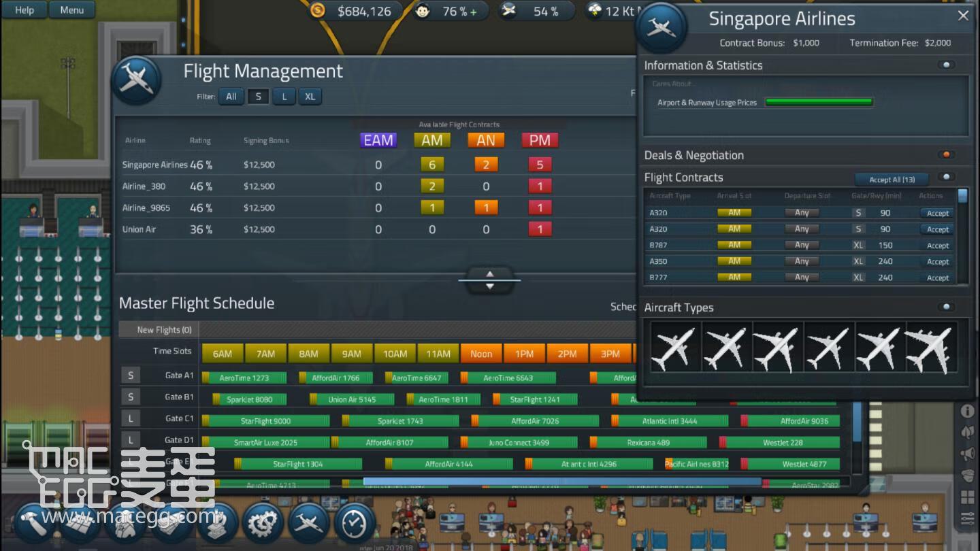This screenshot has width=980, height=551.
Task: Click the weather cloud icon by 12 Kt
Action: point(594,11)
